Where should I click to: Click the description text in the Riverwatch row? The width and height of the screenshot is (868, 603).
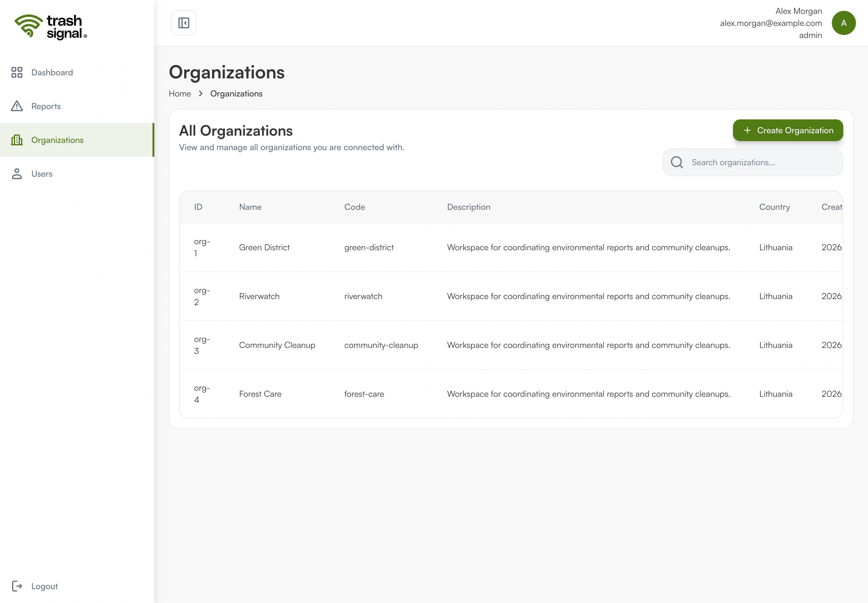click(588, 296)
